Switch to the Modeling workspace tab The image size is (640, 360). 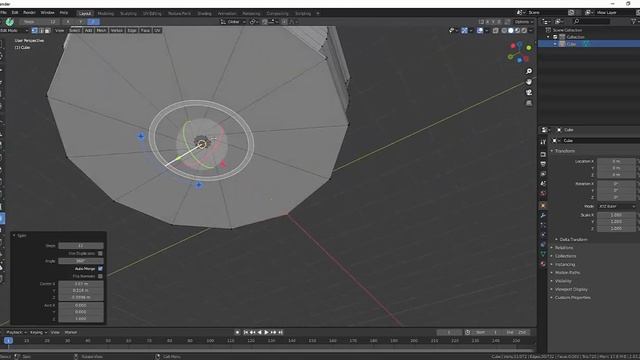[106, 13]
